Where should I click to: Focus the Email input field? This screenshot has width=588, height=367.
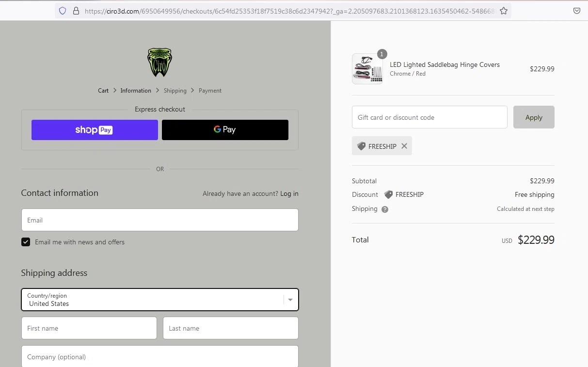160,220
